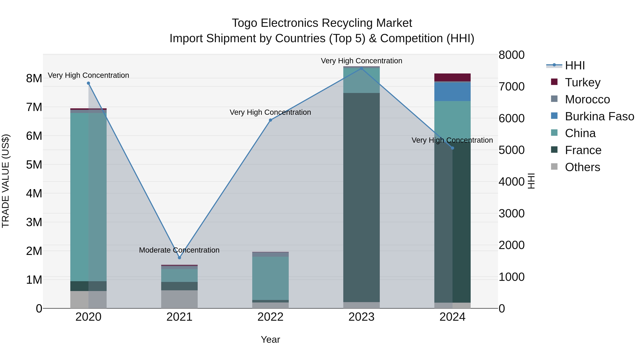The image size is (644, 362).
Task: Click the Turkey maroon color swatch
Action: (554, 82)
